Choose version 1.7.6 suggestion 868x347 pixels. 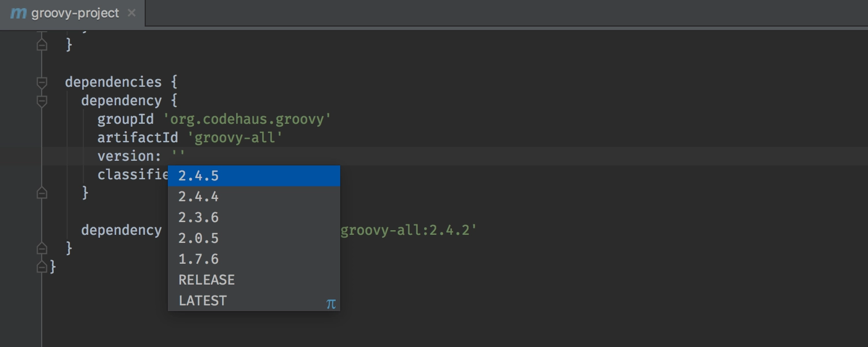point(198,259)
